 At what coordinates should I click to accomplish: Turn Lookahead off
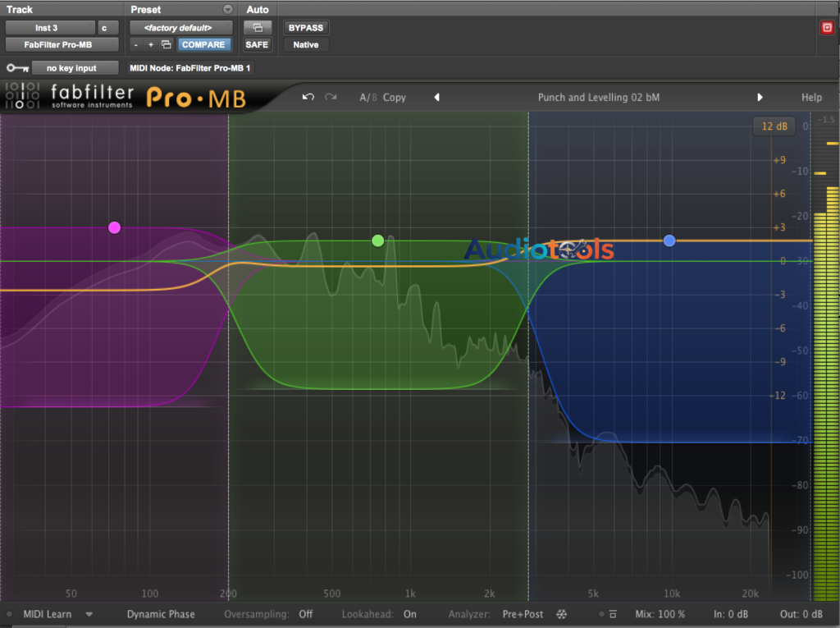409,613
